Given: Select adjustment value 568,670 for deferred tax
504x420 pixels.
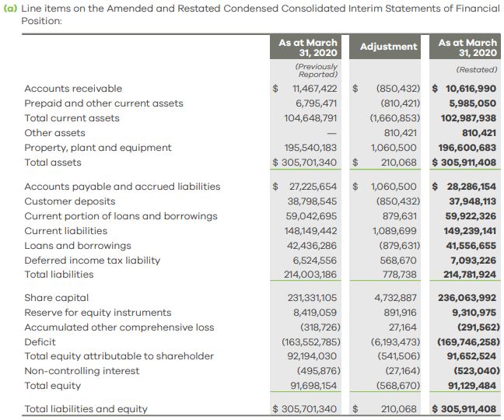Looking at the screenshot, I should (x=398, y=261).
